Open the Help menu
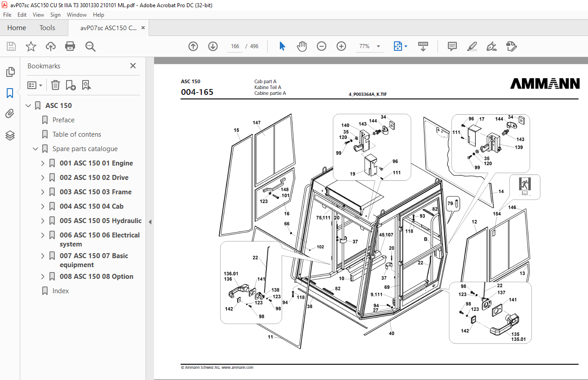588x380 pixels. pos(98,15)
